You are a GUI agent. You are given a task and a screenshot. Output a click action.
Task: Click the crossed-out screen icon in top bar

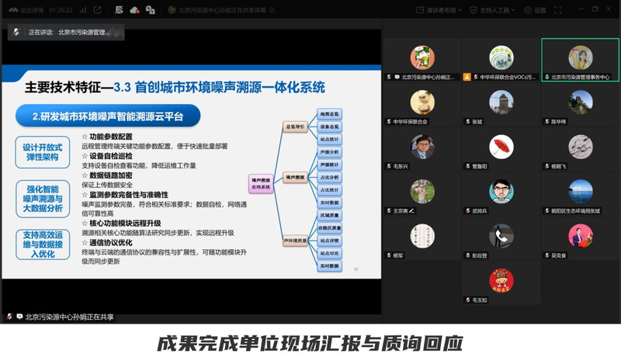tap(119, 10)
